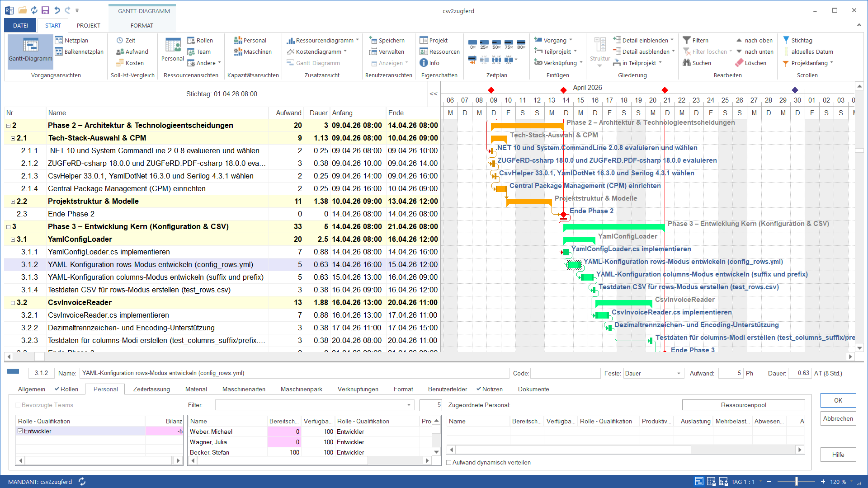The width and height of the screenshot is (868, 488).
Task: Click the OK button
Action: (x=838, y=400)
